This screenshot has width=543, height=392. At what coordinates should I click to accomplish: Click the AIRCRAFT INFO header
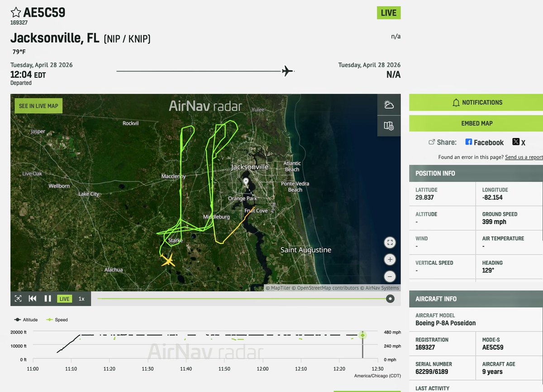click(476, 299)
